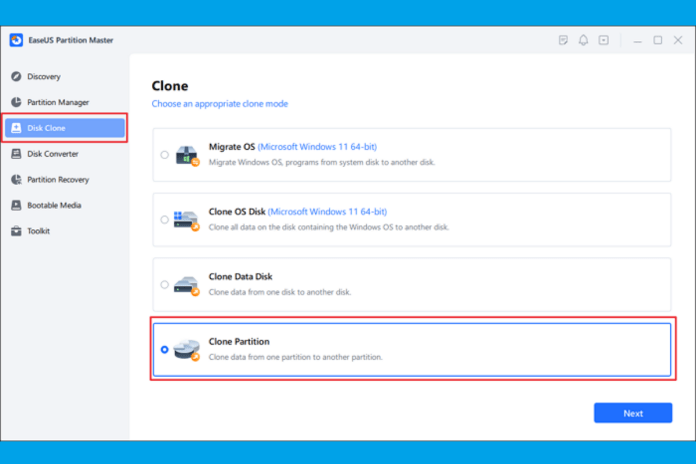696x464 pixels.
Task: Click the Clone Data Disk drive icon
Action: [187, 285]
